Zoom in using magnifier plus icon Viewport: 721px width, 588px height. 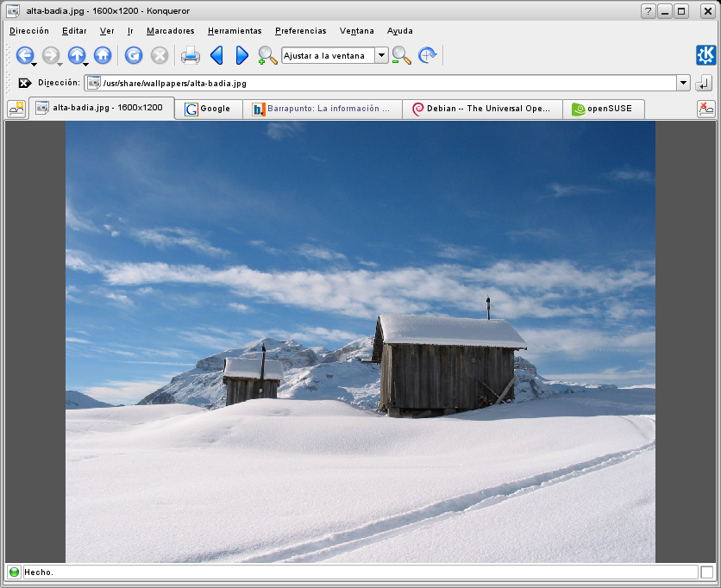[x=267, y=56]
